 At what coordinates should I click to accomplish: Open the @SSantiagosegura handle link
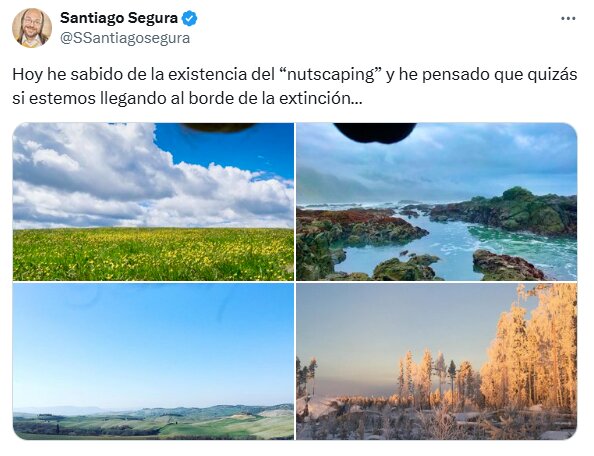point(125,38)
